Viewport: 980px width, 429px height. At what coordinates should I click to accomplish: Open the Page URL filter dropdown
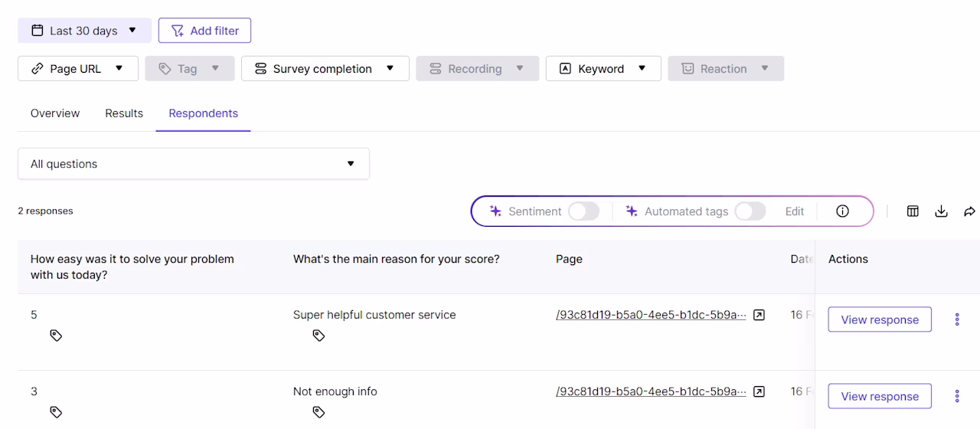[x=78, y=68]
